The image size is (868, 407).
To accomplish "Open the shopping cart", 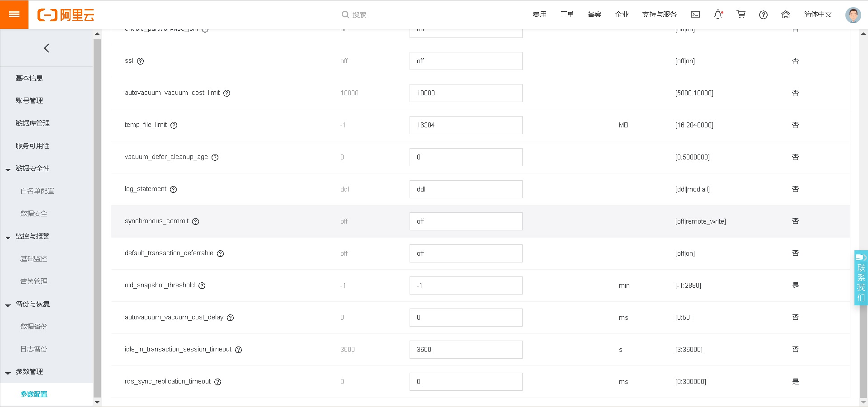I will click(x=741, y=14).
